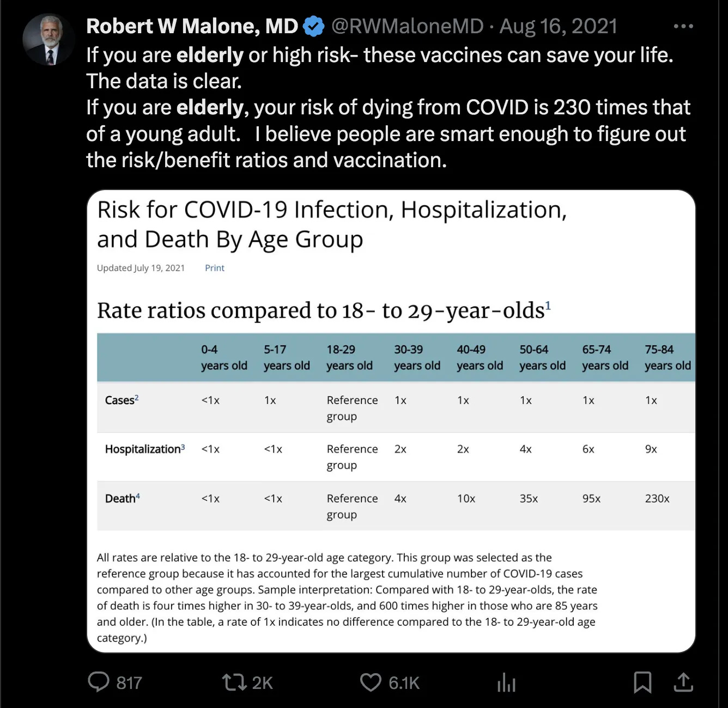Like the tweet with heart icon
The width and height of the screenshot is (728, 708).
coord(371,682)
